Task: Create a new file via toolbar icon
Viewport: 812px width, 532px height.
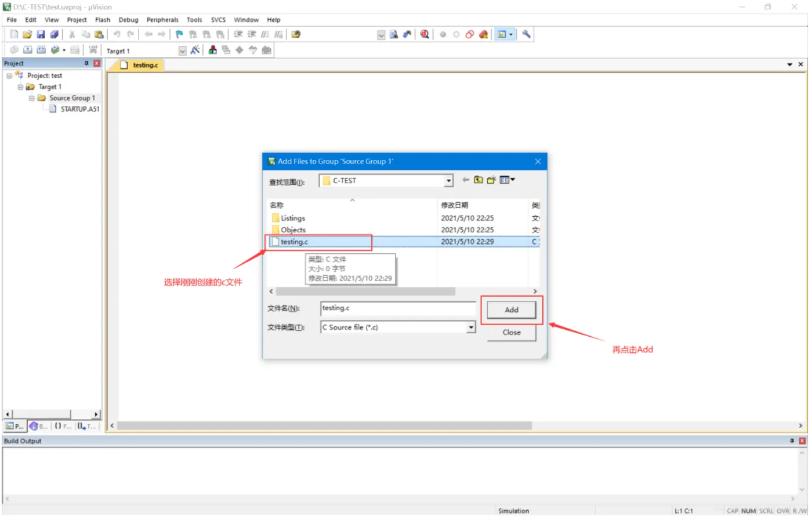Action: point(14,35)
